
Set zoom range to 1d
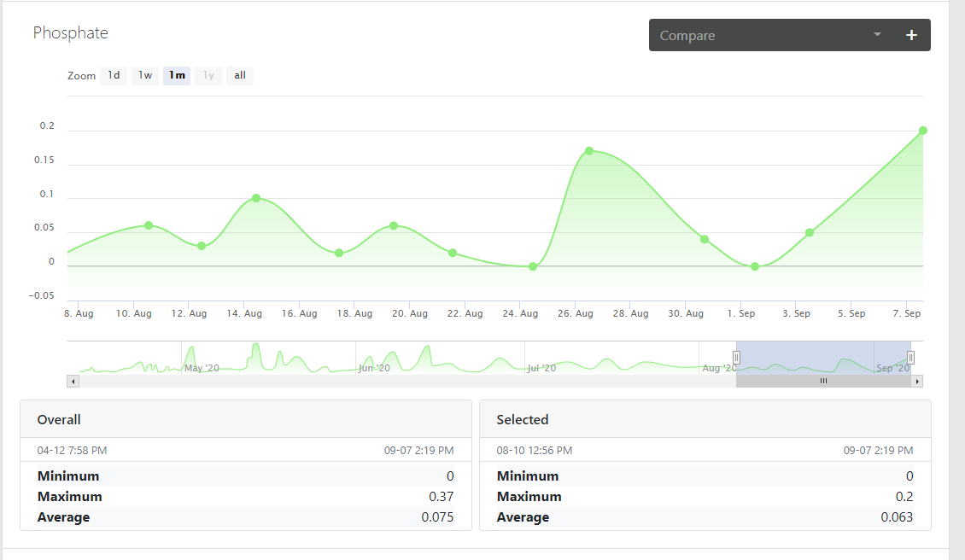tap(114, 75)
